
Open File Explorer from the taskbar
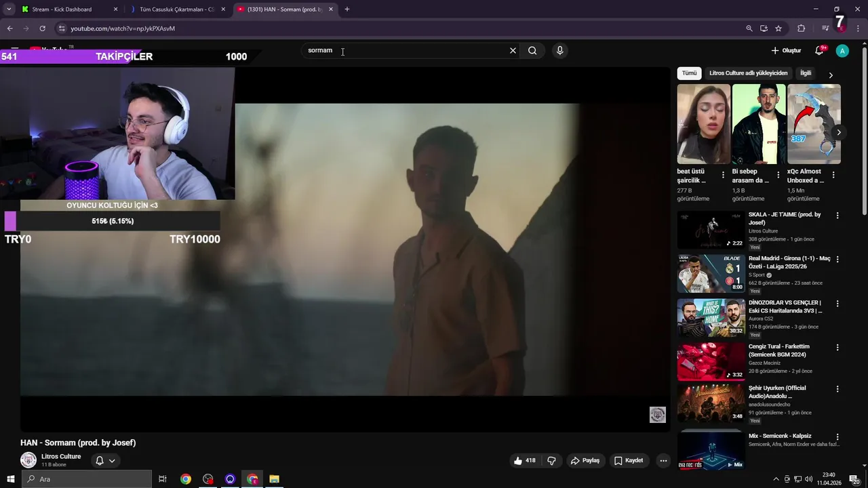[x=275, y=479]
